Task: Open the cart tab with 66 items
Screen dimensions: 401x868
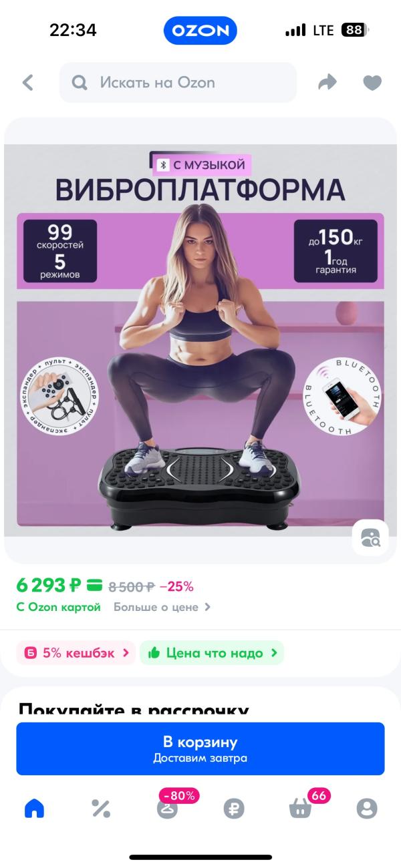Action: tap(301, 807)
